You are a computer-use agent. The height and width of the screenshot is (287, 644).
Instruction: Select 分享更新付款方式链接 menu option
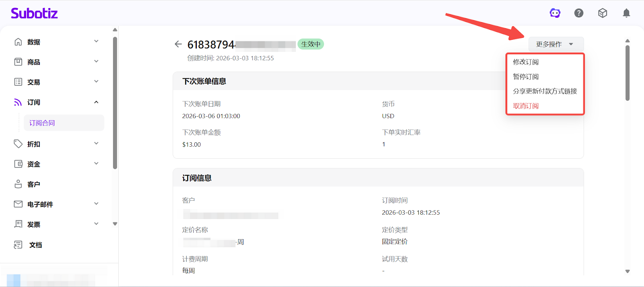click(x=545, y=91)
